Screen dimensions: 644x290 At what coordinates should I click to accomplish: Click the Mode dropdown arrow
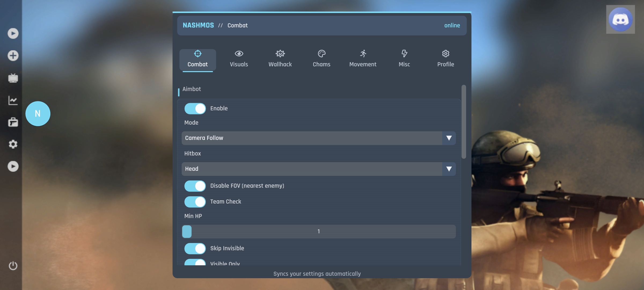(x=449, y=138)
